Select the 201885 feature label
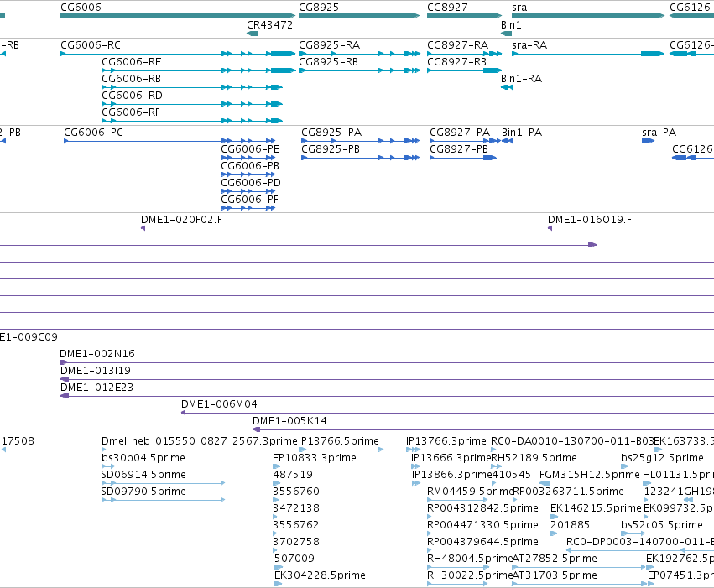 (570, 526)
